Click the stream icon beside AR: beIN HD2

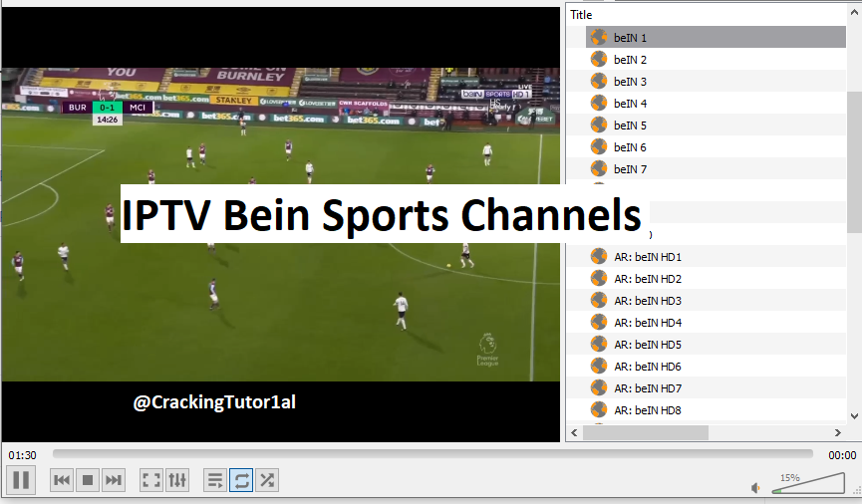[599, 279]
